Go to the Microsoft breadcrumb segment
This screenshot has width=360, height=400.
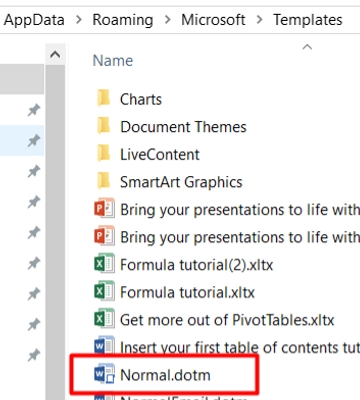coord(213,20)
